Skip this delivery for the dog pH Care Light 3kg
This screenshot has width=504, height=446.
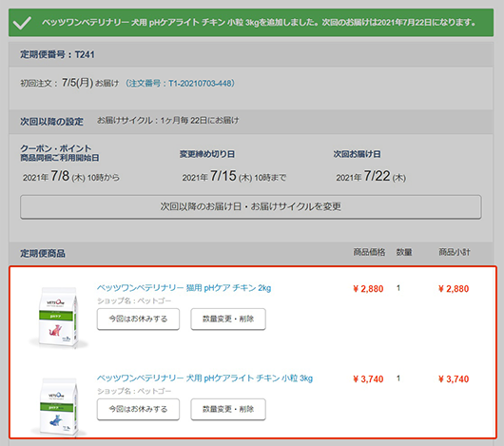138,409
